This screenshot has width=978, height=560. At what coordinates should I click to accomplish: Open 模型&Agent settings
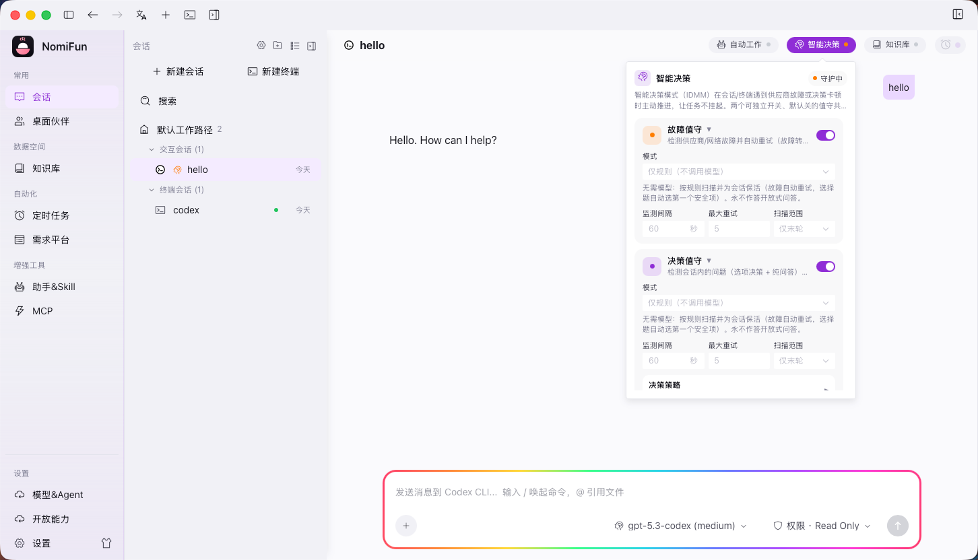click(62, 495)
